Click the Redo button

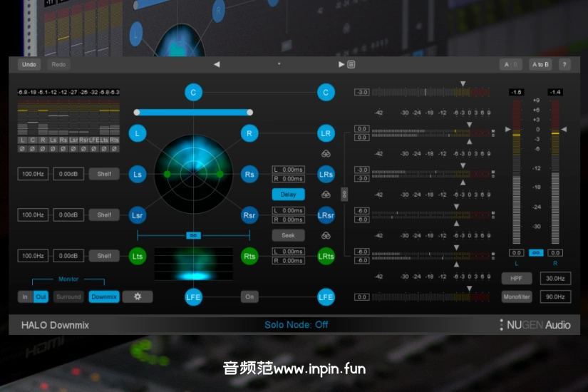[x=58, y=65]
